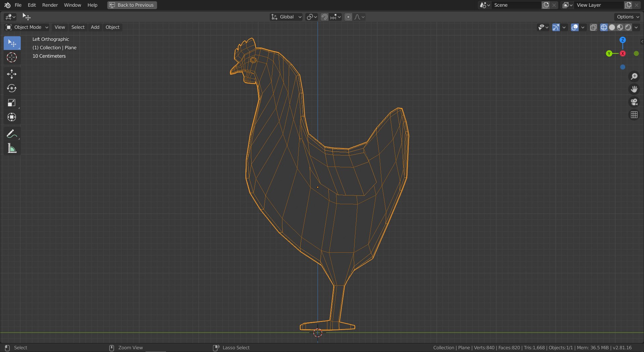Screen dimensions: 644x352
Task: Create a new scene with the button beside Scene
Action: pyautogui.click(x=546, y=5)
